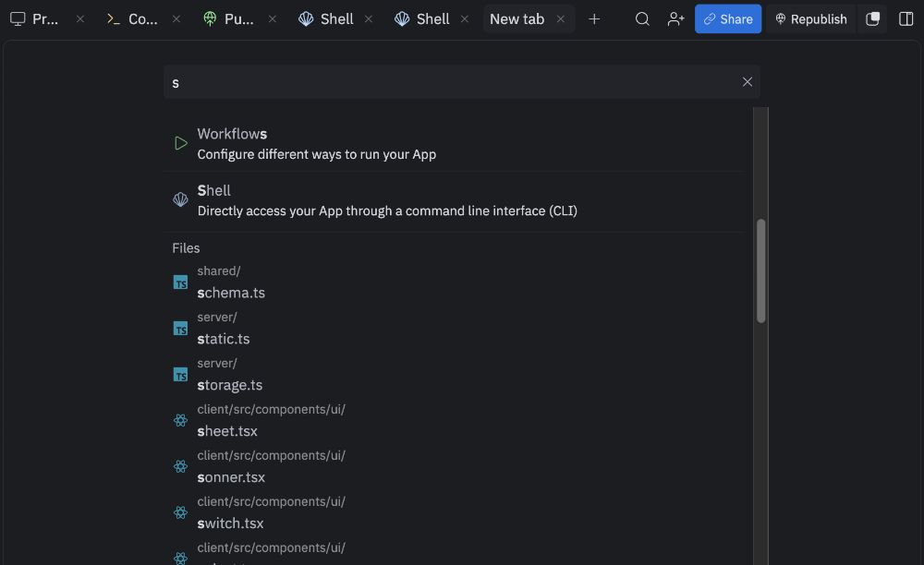Open the sonner.tsx file result

231,477
